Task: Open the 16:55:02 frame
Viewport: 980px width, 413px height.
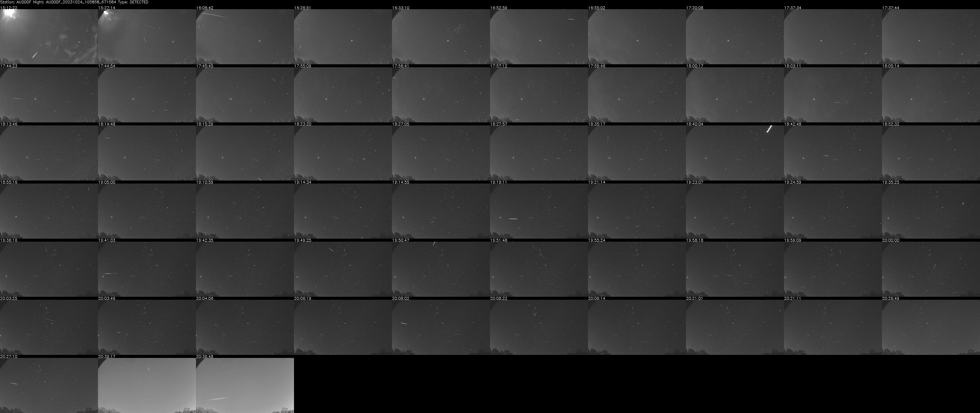Action: click(637, 36)
